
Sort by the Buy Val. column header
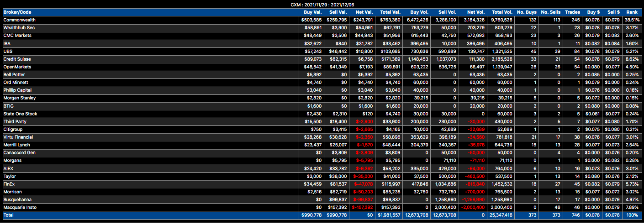[x=312, y=12]
